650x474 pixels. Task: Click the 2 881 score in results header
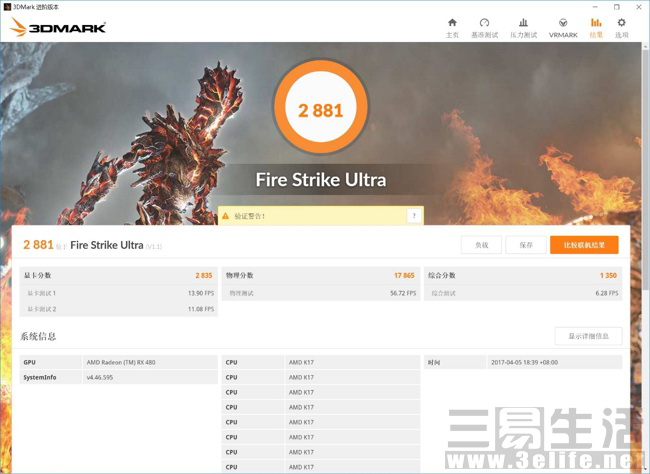point(38,245)
